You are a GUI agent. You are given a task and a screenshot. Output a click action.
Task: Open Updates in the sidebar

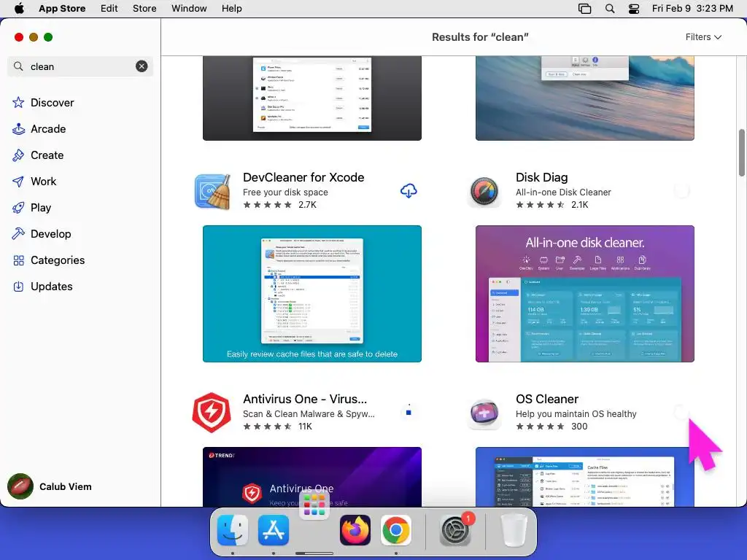click(52, 286)
